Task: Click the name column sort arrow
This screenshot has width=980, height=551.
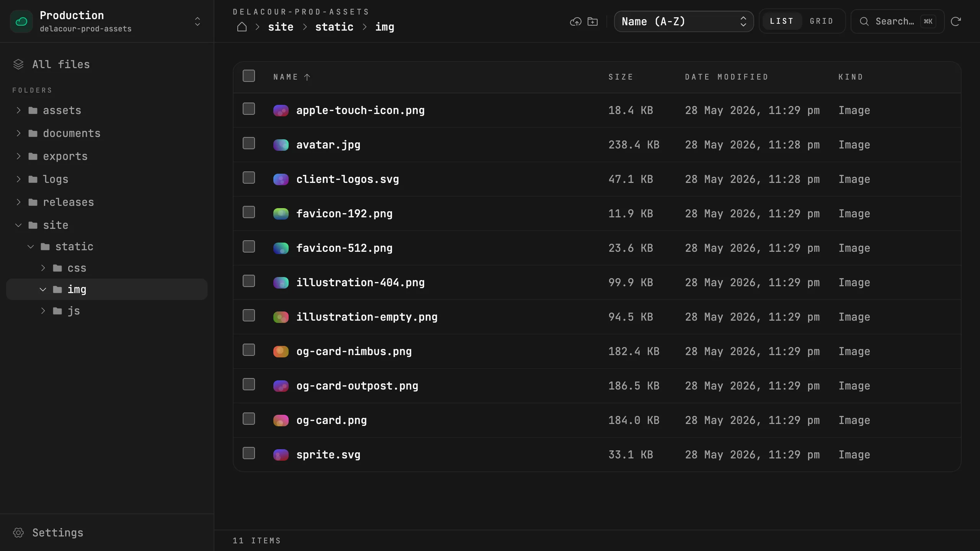Action: pyautogui.click(x=307, y=77)
